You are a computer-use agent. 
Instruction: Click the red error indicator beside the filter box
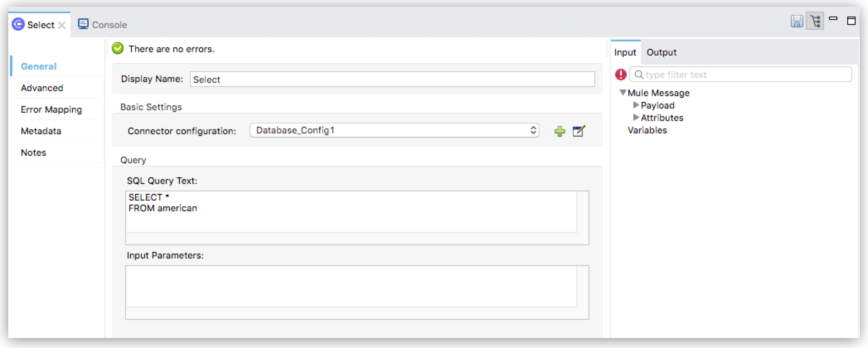pos(621,74)
